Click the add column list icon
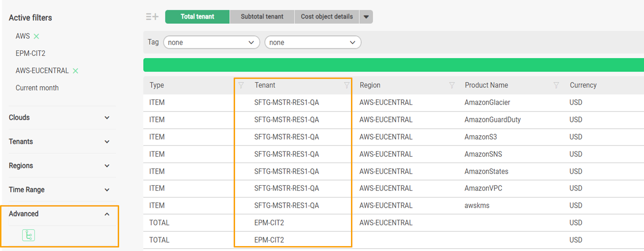This screenshot has width=644, height=251. tap(152, 17)
